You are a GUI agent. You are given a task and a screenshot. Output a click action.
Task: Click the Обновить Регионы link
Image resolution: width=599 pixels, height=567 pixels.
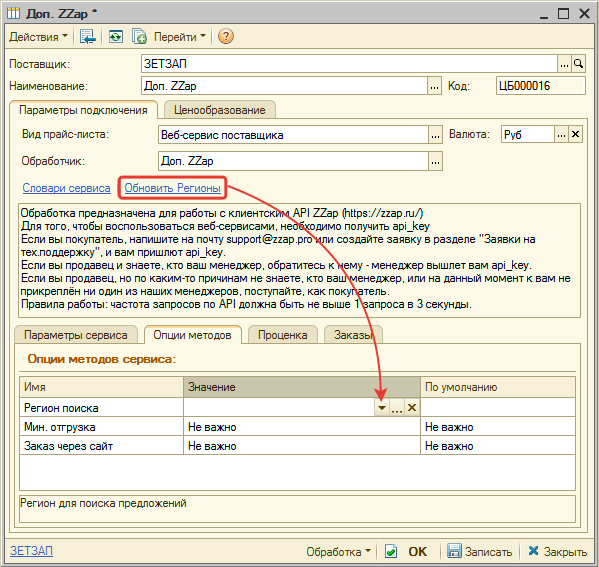point(173,188)
